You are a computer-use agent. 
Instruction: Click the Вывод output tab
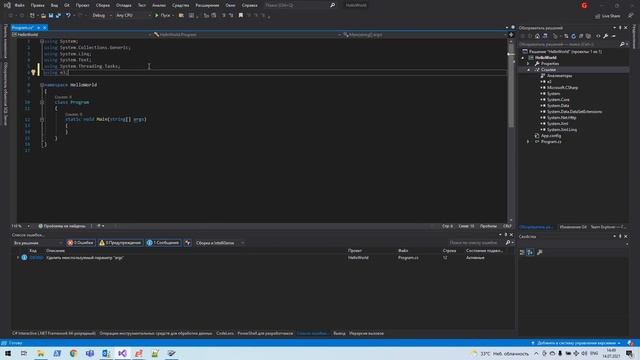click(x=339, y=333)
